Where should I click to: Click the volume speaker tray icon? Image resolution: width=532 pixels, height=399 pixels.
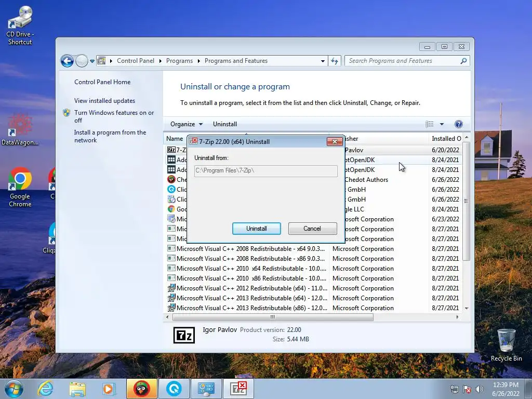(x=479, y=389)
